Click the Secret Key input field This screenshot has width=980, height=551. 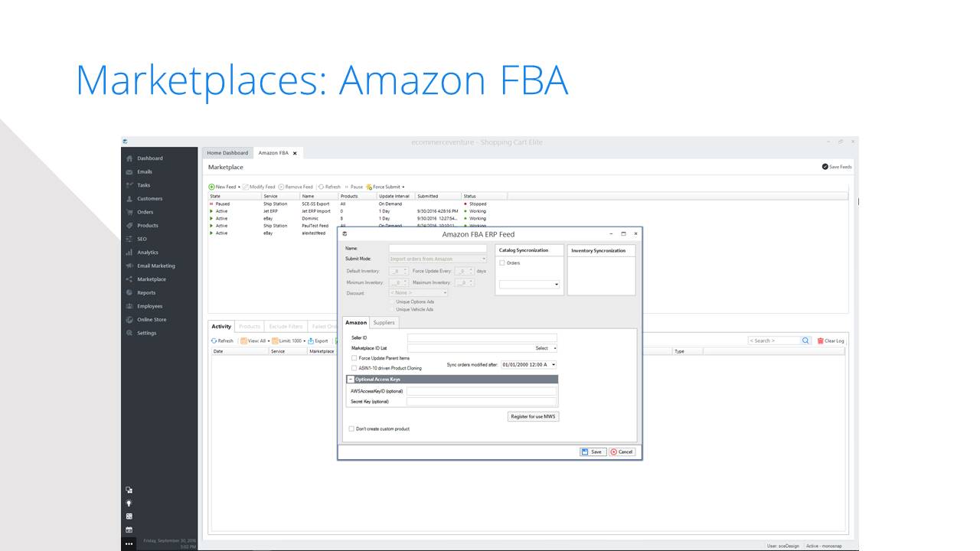(482, 401)
